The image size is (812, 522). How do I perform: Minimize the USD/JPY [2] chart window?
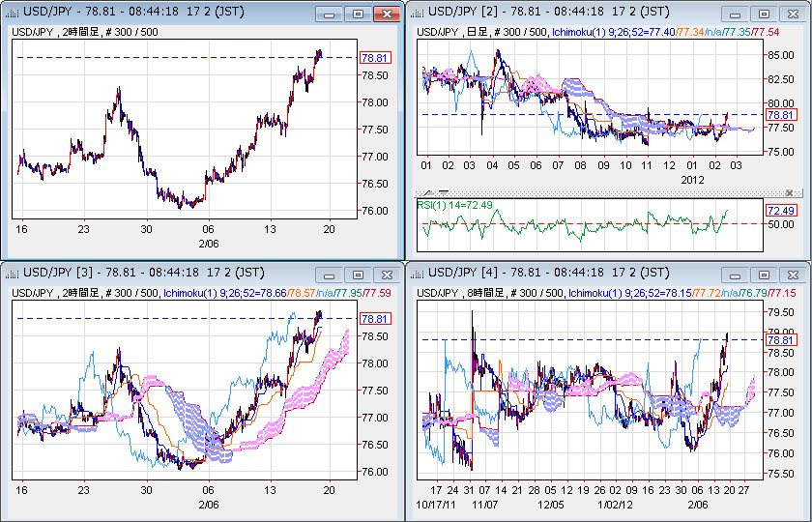click(x=736, y=14)
